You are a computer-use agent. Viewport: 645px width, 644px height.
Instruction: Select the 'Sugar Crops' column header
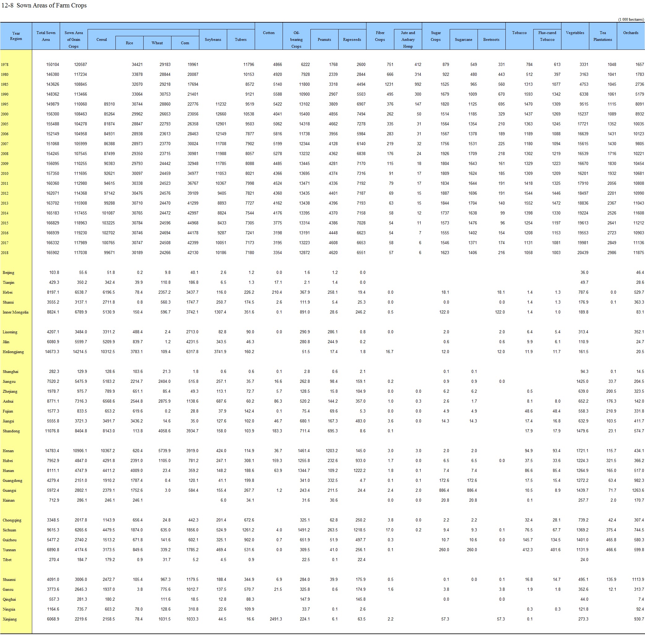(436, 36)
